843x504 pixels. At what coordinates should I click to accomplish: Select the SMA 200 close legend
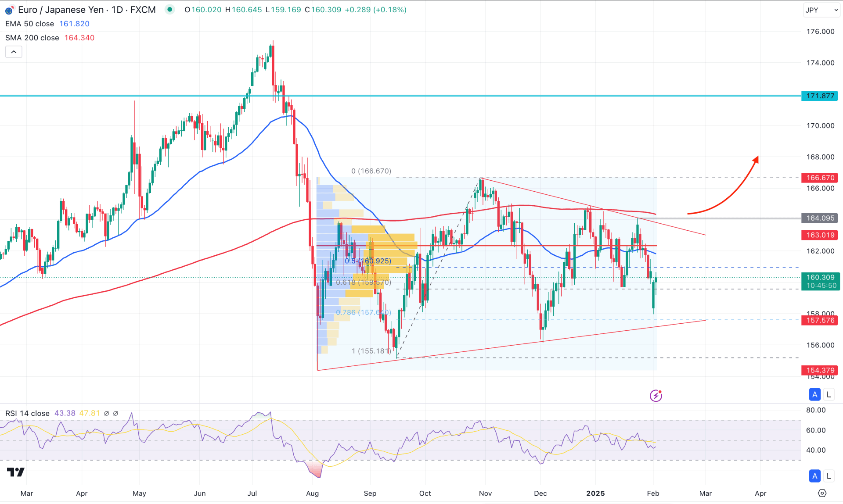[32, 38]
